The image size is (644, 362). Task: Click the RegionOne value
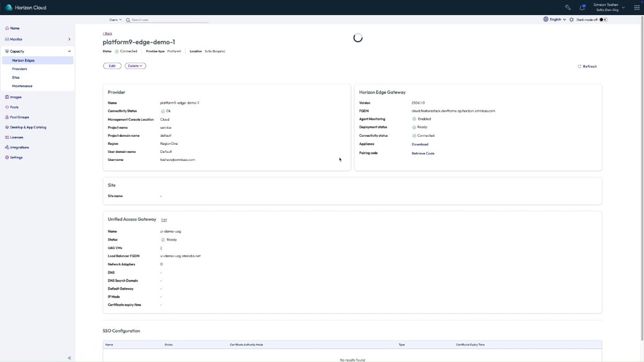click(x=169, y=144)
